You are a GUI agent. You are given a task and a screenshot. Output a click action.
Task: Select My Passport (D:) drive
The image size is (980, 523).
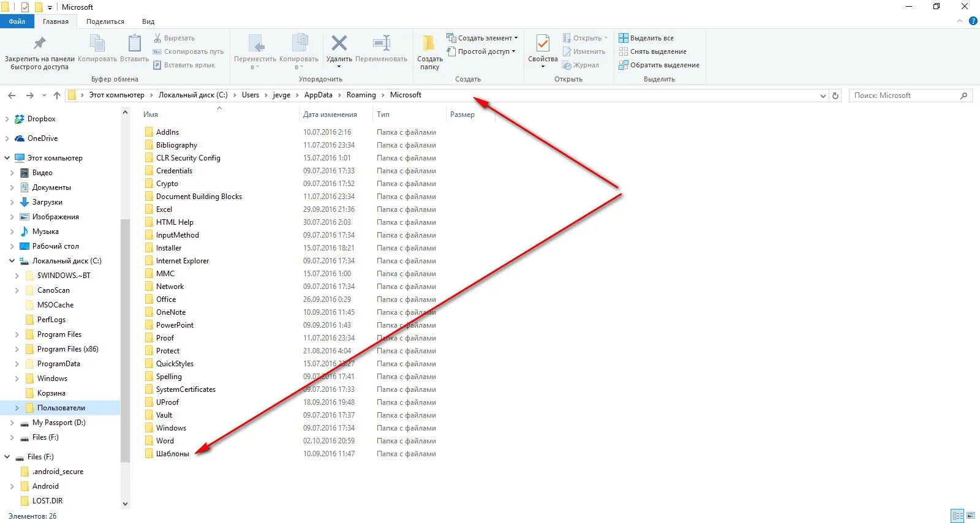click(x=59, y=423)
